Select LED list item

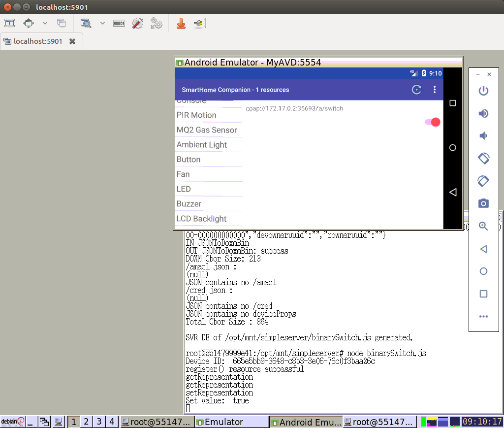pyautogui.click(x=209, y=189)
